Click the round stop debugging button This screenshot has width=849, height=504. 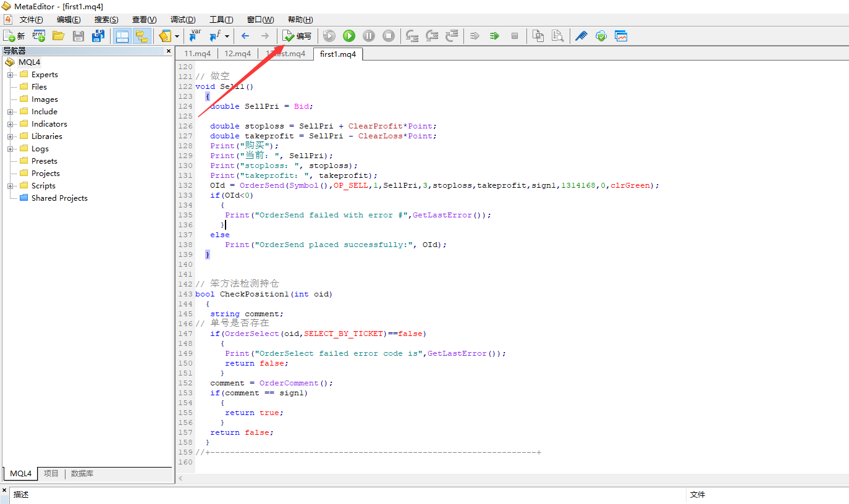(x=389, y=36)
